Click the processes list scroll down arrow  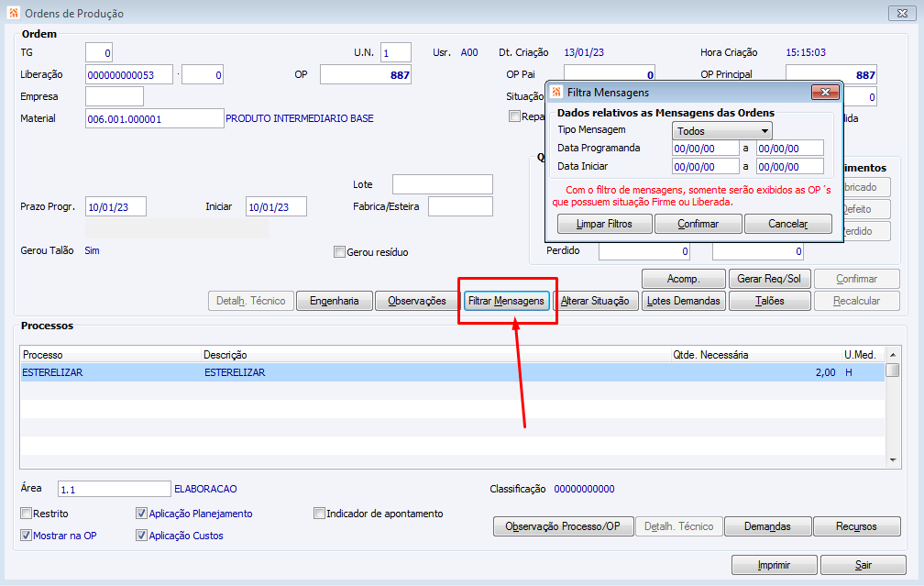tap(893, 459)
